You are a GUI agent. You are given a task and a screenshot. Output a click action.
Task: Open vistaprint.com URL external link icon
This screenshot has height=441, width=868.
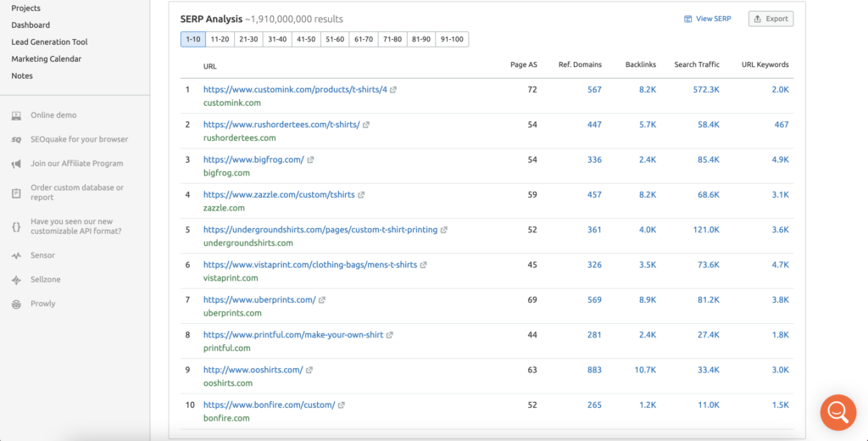point(424,265)
